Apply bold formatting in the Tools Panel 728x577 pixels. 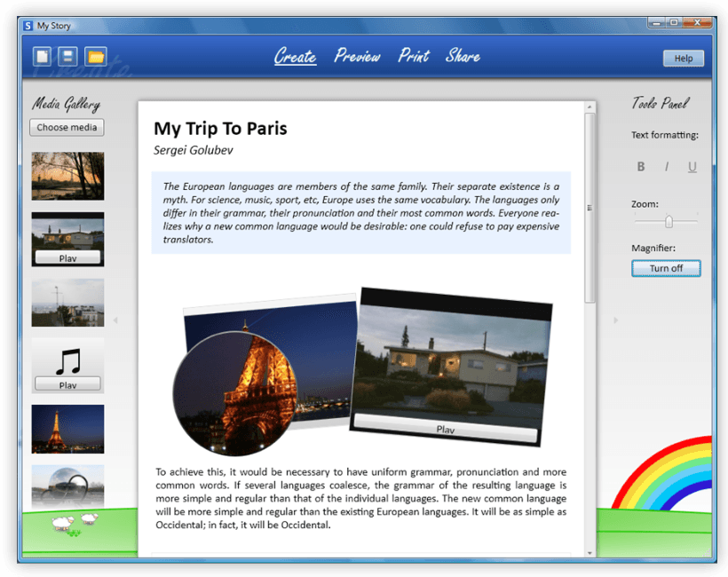(x=641, y=166)
